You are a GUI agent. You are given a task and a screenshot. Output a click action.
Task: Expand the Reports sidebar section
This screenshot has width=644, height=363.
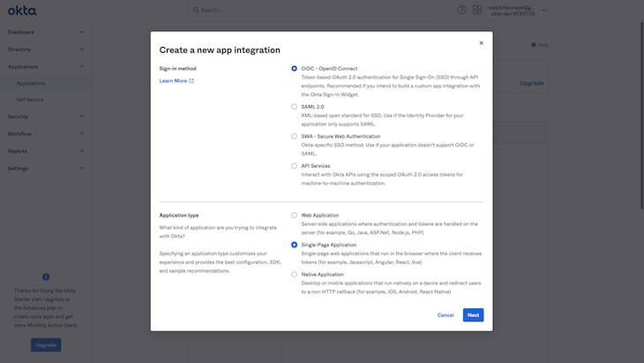(x=82, y=151)
